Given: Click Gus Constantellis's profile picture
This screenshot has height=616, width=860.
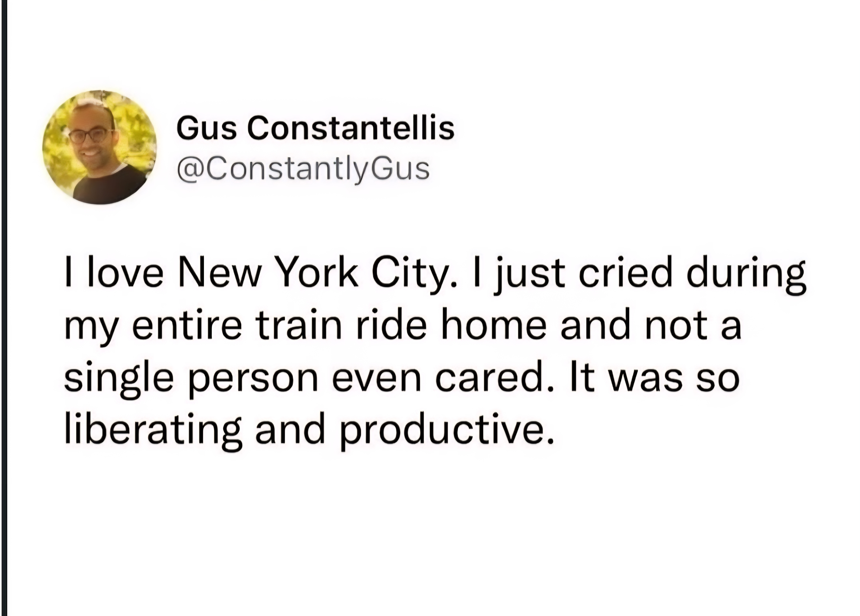Looking at the screenshot, I should [100, 147].
